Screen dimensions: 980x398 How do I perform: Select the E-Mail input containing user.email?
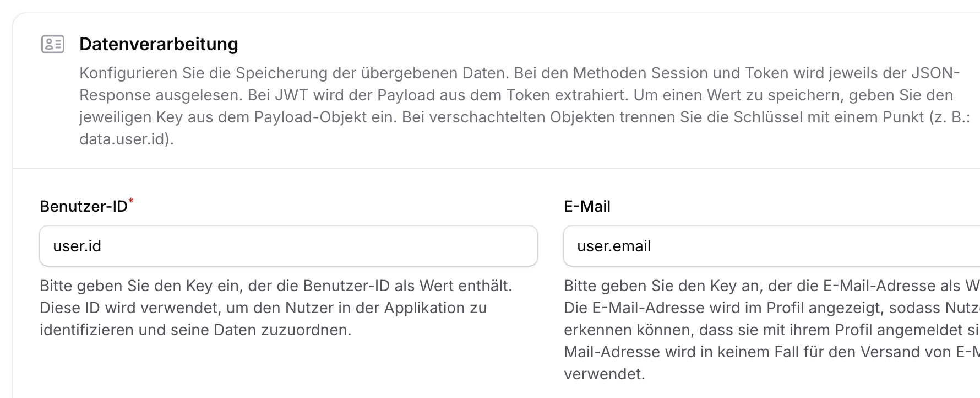pos(771,246)
